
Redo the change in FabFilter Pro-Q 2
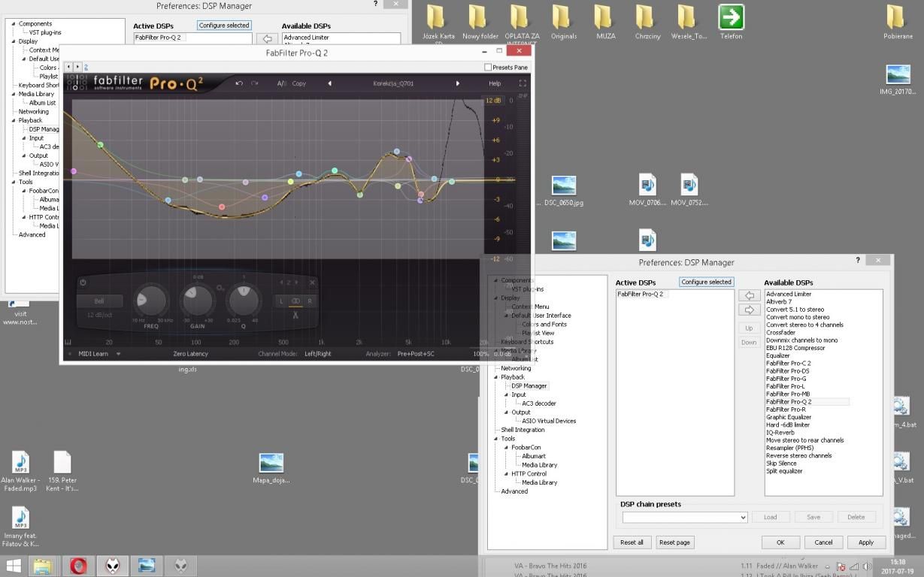255,83
